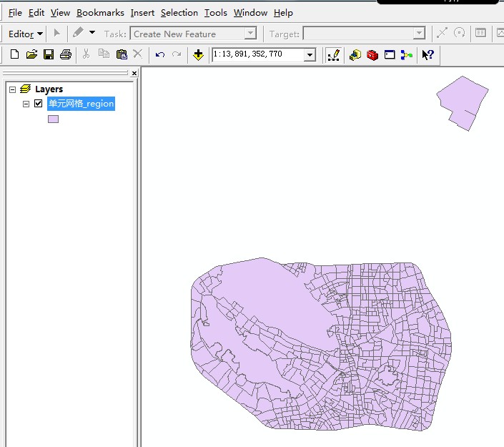
Task: Launch ArcCatalog from the toolbar
Action: pyautogui.click(x=355, y=54)
